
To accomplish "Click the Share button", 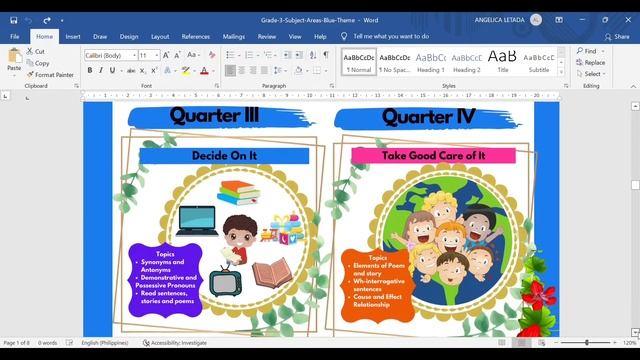I will pos(617,36).
